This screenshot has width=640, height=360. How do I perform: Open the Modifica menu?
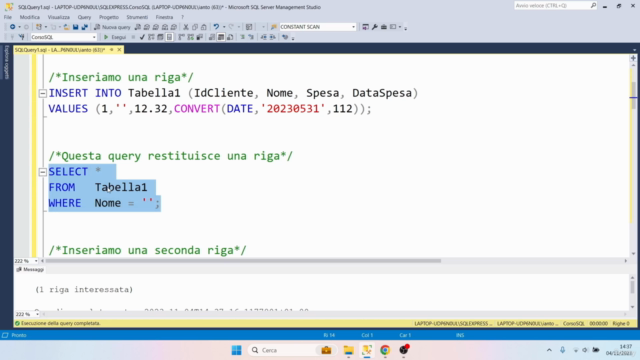click(30, 17)
